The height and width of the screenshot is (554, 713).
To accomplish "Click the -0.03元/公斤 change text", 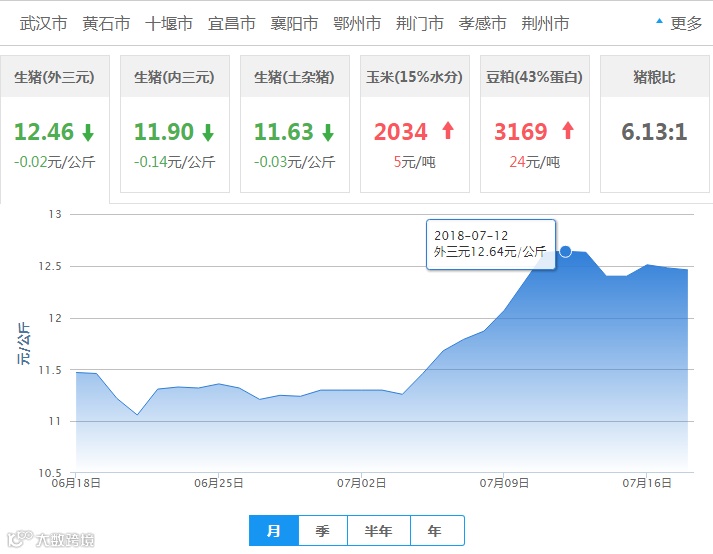I will pyautogui.click(x=295, y=162).
